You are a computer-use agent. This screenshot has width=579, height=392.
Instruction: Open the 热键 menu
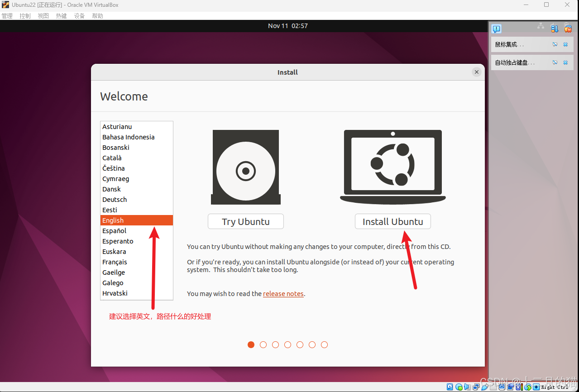pyautogui.click(x=61, y=16)
